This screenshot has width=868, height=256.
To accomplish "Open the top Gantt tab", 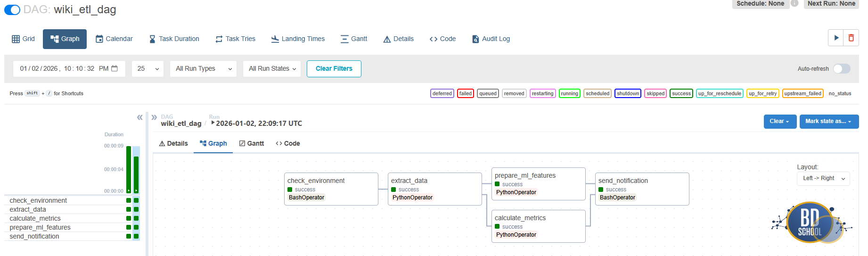I will click(354, 39).
